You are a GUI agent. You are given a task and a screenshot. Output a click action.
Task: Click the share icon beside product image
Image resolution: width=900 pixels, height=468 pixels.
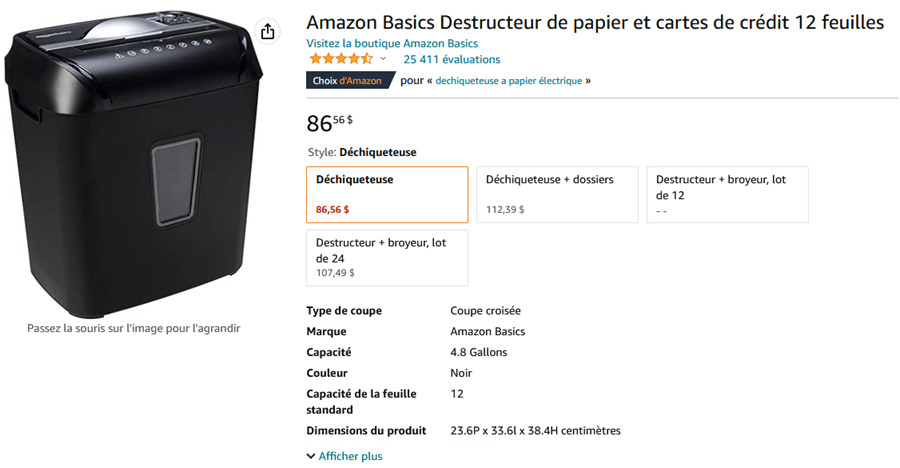(x=267, y=31)
